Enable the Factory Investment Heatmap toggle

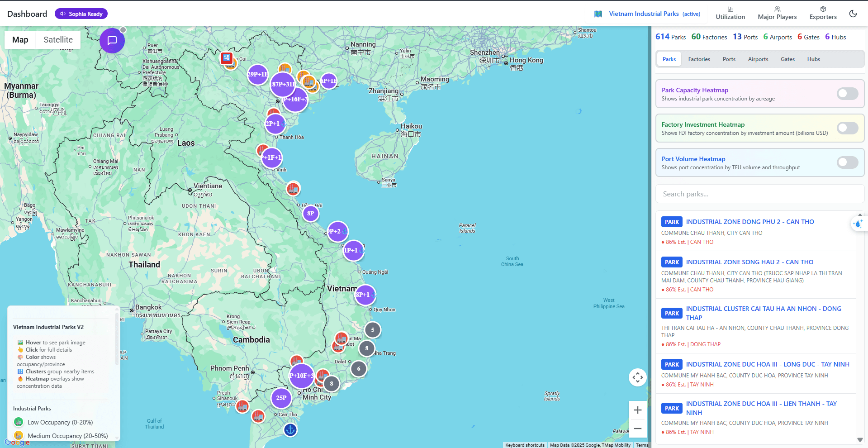coord(847,128)
